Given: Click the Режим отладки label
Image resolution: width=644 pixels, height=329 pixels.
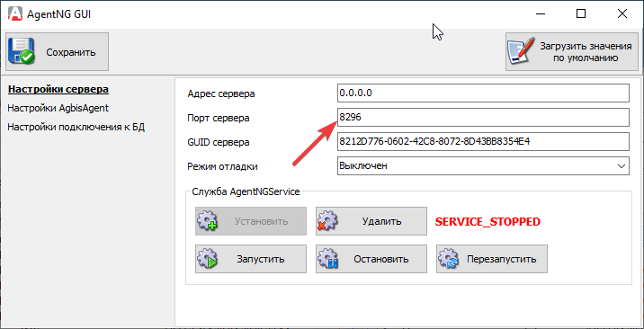Looking at the screenshot, I should 222,166.
